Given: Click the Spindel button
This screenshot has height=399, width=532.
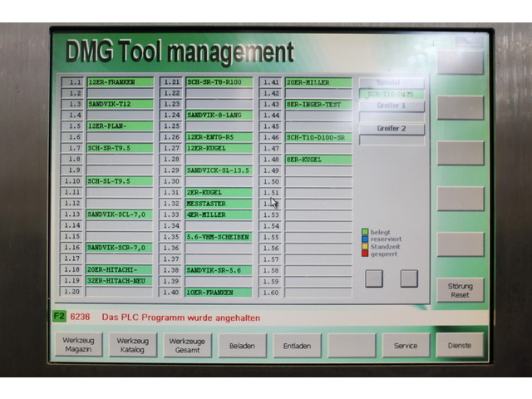Looking at the screenshot, I should pyautogui.click(x=392, y=82).
